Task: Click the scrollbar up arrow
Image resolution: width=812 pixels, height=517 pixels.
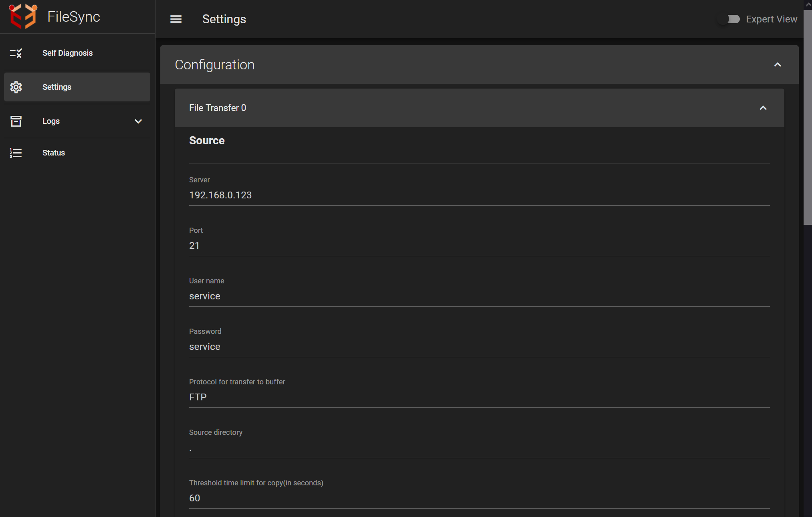Action: pos(808,4)
